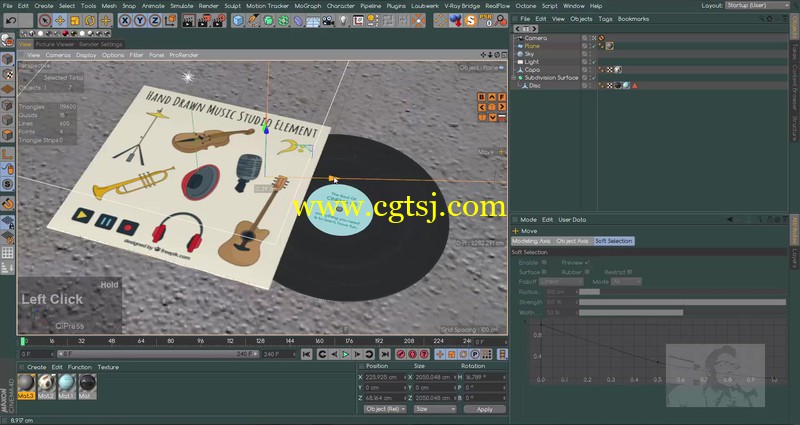Open the MoGraph menu
This screenshot has width=800, height=425.
click(x=308, y=6)
